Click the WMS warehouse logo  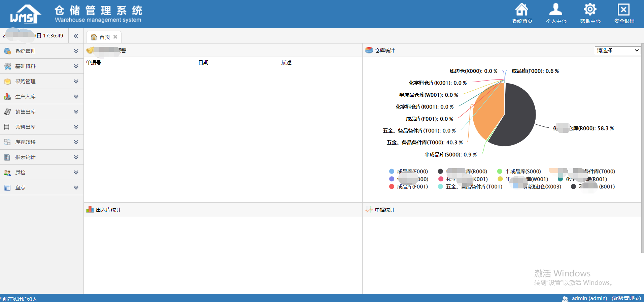click(x=26, y=14)
